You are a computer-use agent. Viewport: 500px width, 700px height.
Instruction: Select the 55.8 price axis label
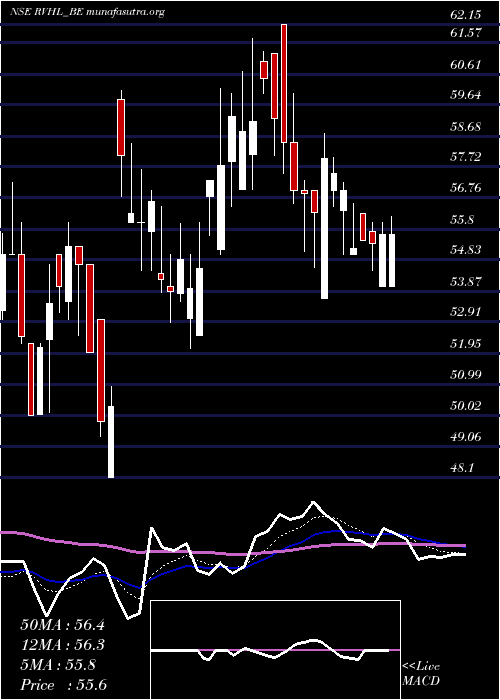(462, 219)
